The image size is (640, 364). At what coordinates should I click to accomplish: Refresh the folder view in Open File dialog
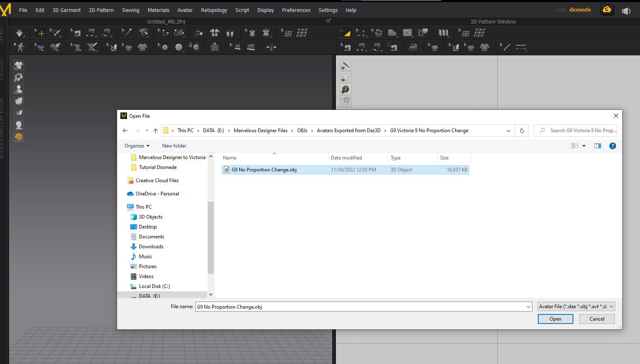click(522, 131)
